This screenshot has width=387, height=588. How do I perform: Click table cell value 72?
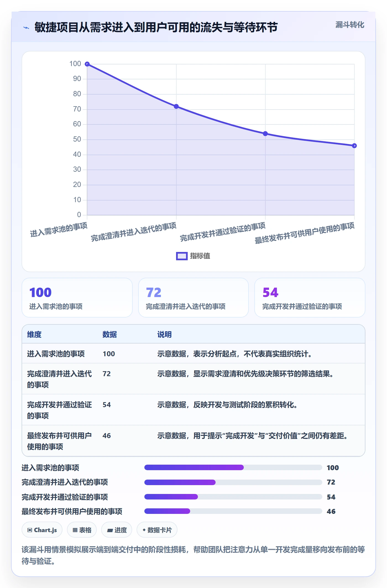click(x=107, y=374)
